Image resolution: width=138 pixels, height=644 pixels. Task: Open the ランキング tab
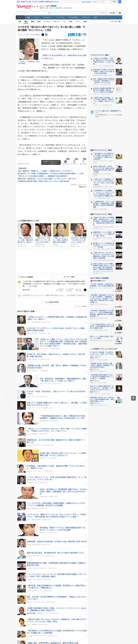pyautogui.click(x=86, y=17)
